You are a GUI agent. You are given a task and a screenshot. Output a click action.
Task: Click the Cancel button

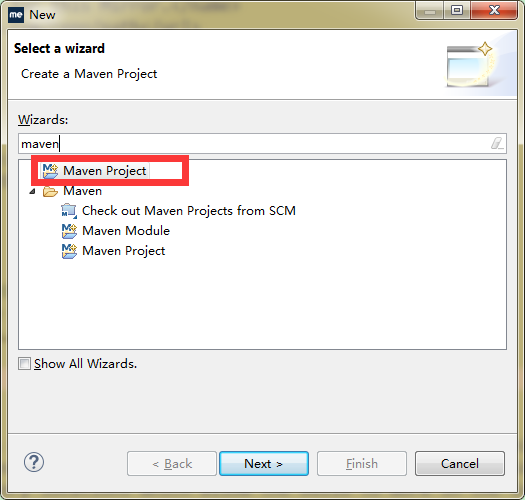(x=460, y=463)
